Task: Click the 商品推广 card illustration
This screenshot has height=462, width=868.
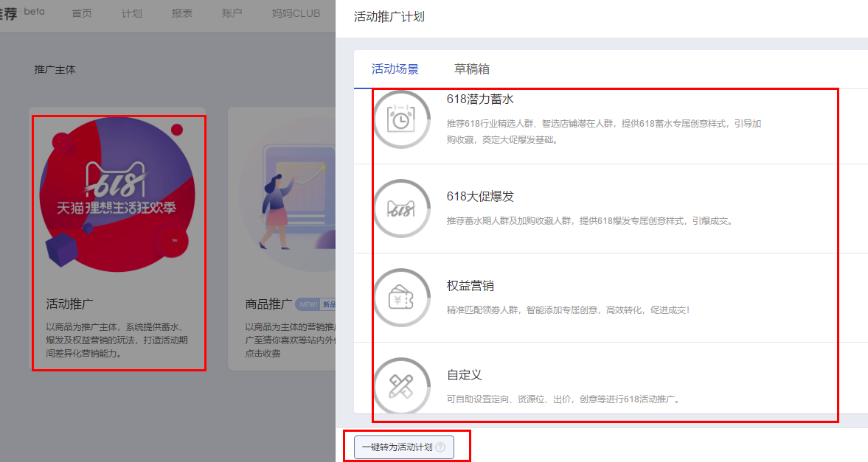Action: 288,195
